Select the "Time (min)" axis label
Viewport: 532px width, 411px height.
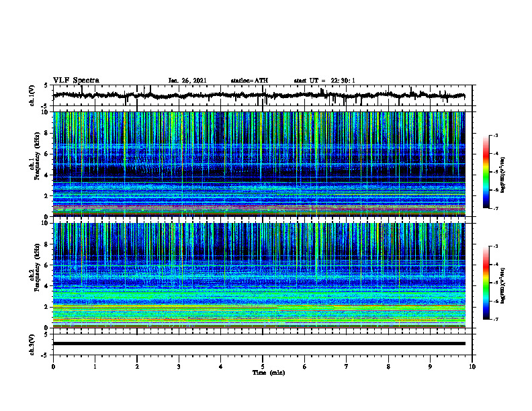click(x=269, y=373)
